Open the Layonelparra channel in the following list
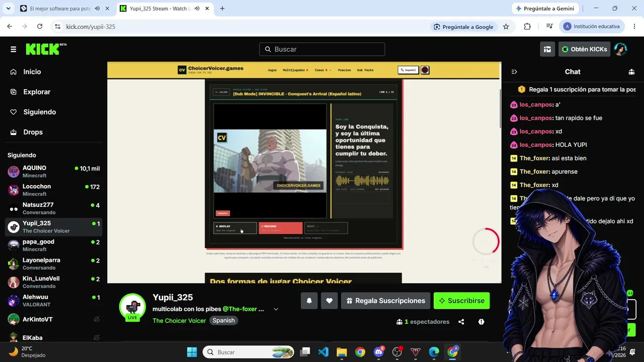The image size is (644, 362). coord(54,264)
